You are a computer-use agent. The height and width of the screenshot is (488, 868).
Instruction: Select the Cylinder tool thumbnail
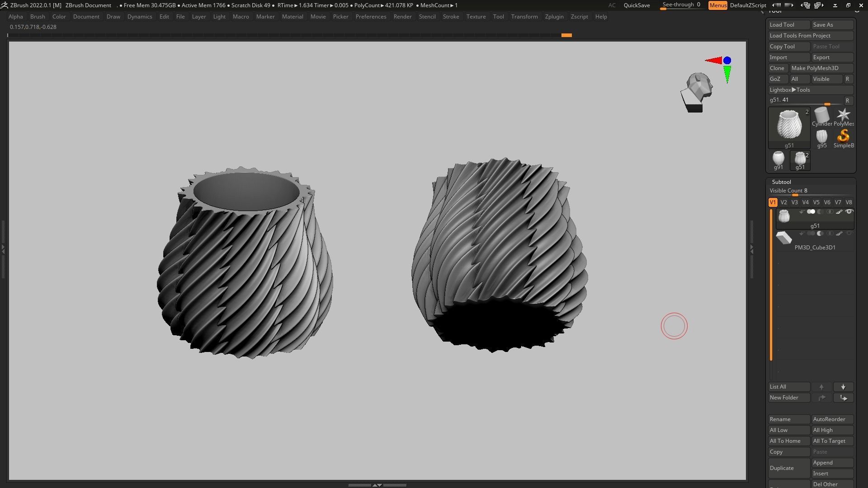pos(821,117)
